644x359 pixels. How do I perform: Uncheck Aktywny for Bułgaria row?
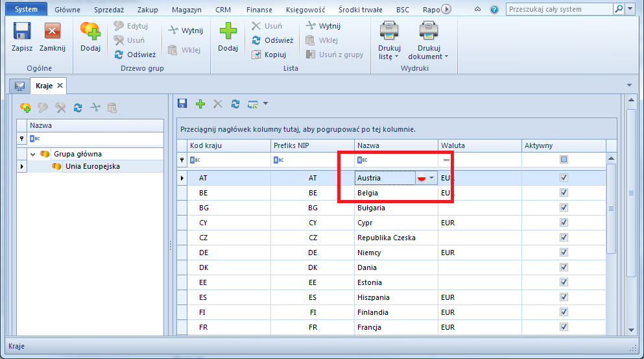click(x=564, y=208)
